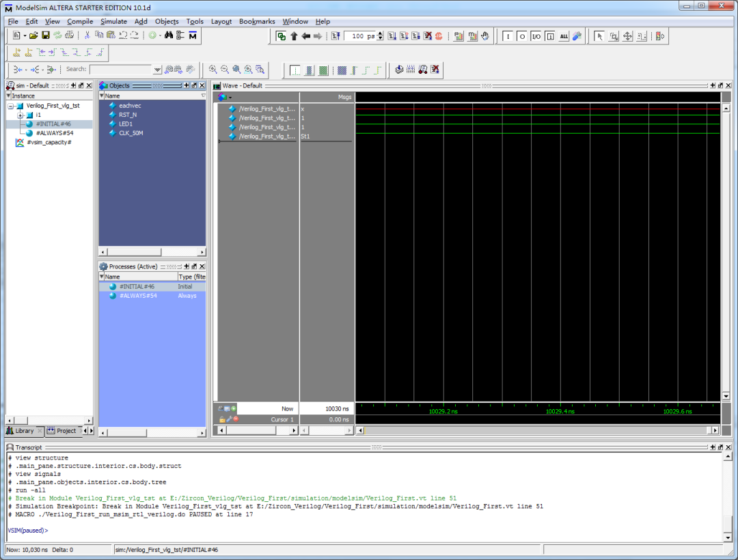
Task: Click the wave horizontal scrollbar right arrow
Action: pyautogui.click(x=715, y=431)
